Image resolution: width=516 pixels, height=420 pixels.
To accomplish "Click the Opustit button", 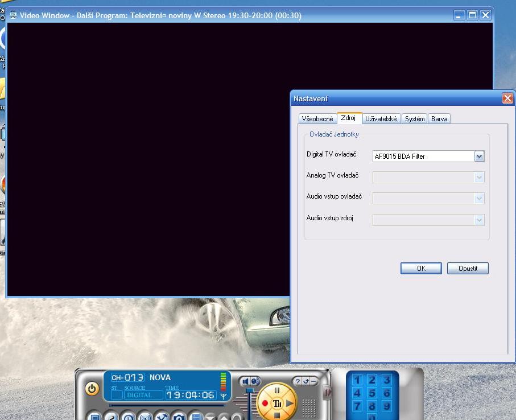I will (x=468, y=268).
